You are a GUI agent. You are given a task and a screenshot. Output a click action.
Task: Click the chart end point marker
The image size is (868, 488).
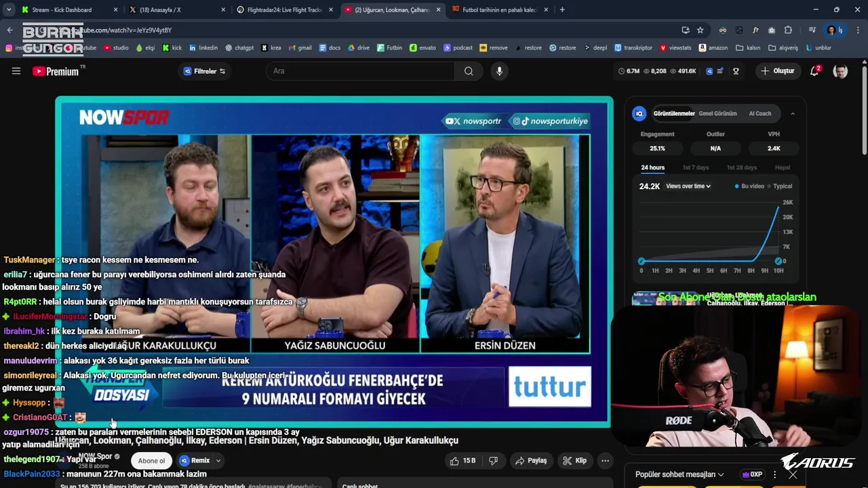point(778,261)
